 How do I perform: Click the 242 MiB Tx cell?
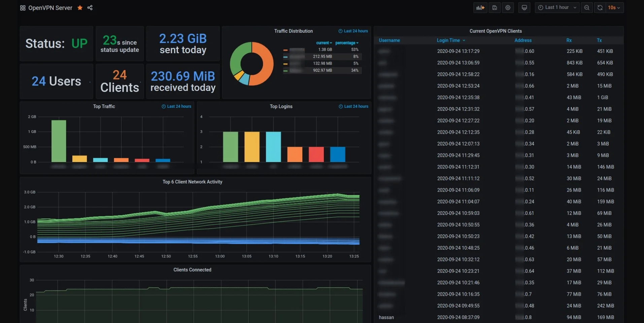click(605, 306)
